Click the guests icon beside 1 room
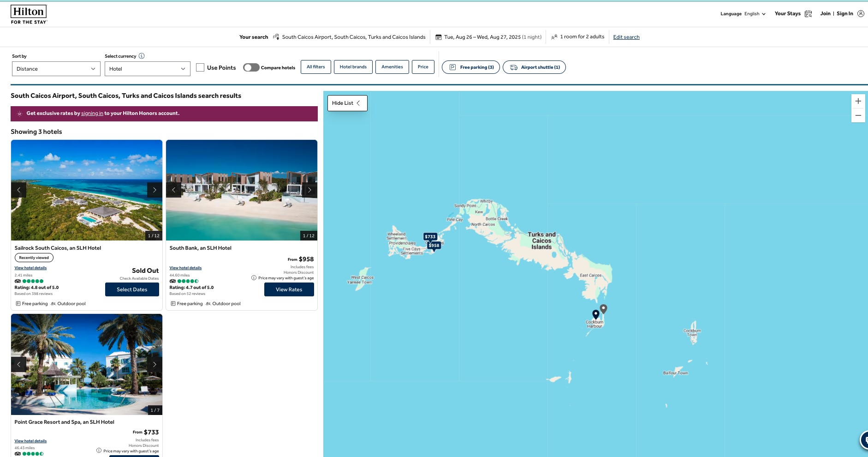This screenshot has height=457, width=868. (x=554, y=37)
